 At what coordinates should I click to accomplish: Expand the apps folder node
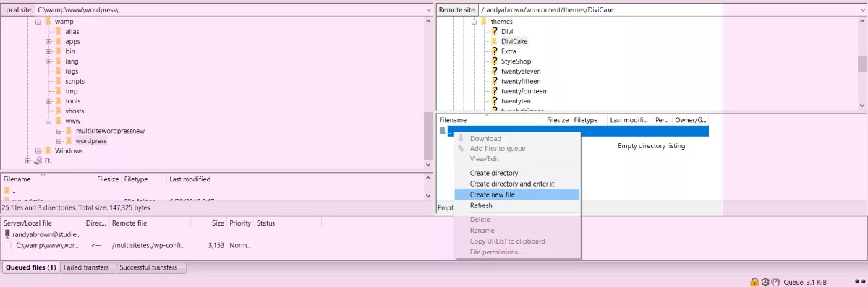click(x=49, y=42)
